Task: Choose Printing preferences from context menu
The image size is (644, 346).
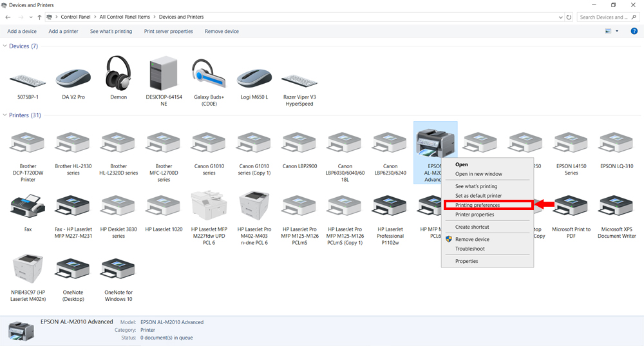Action: click(x=477, y=205)
